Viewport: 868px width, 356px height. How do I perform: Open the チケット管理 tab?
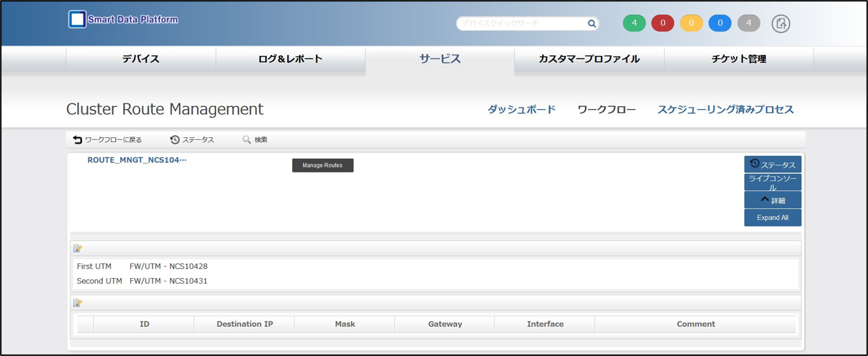click(739, 59)
